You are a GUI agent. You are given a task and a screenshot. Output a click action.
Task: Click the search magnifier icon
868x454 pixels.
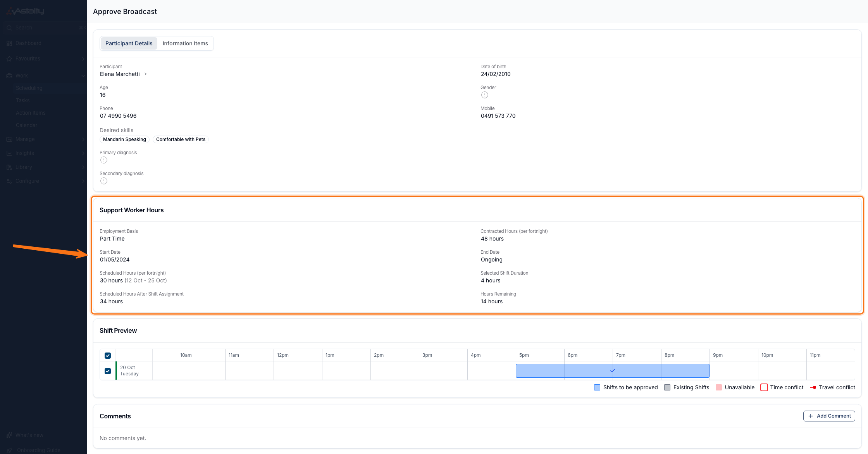coord(9,28)
